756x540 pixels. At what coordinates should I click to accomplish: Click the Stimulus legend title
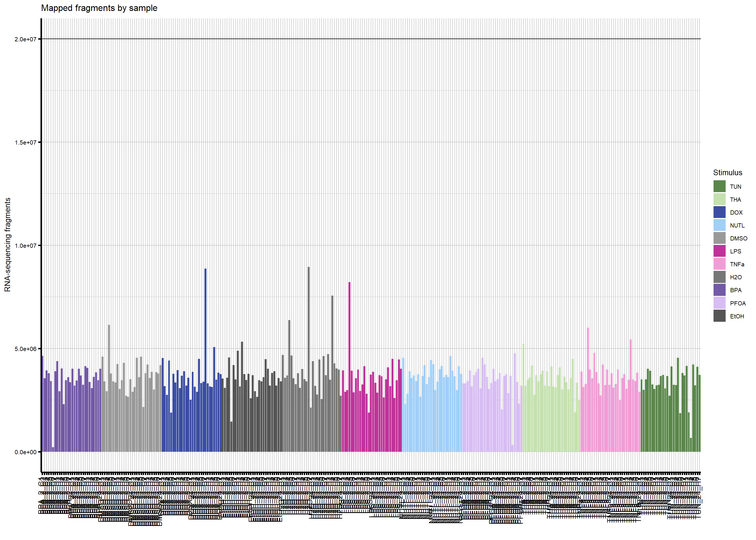[727, 173]
